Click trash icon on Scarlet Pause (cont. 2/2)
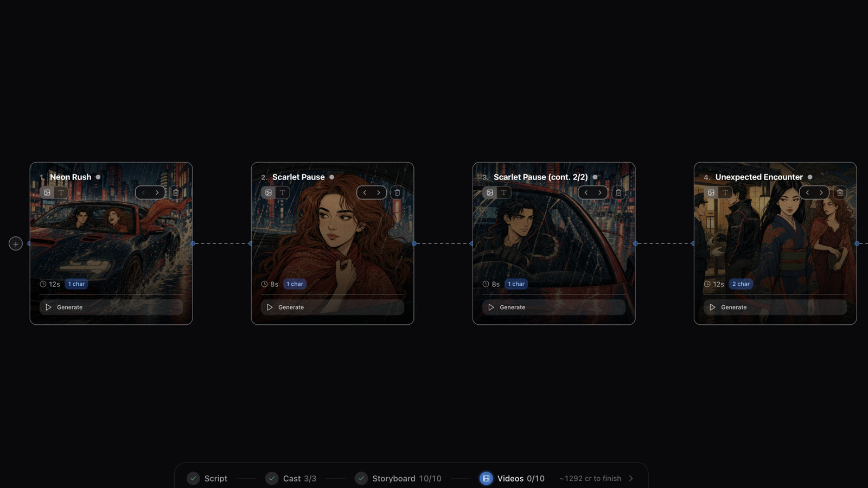This screenshot has width=868, height=488. (618, 192)
